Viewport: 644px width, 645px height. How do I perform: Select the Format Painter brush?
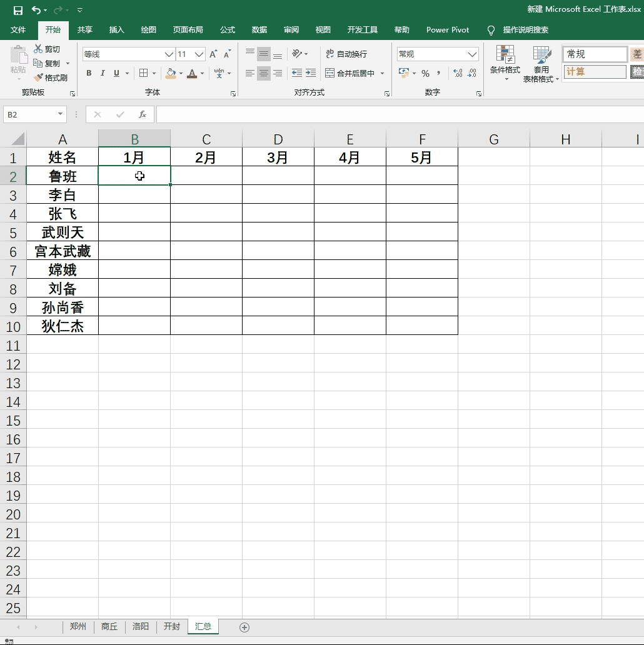(x=51, y=77)
